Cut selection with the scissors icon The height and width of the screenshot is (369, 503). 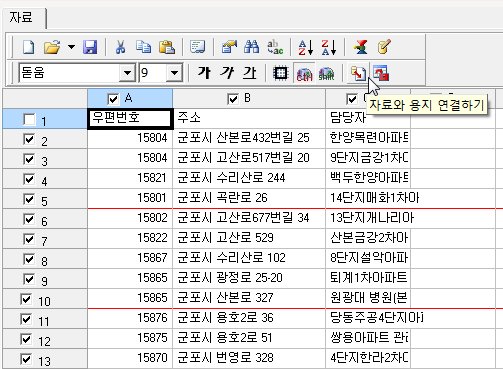click(120, 47)
